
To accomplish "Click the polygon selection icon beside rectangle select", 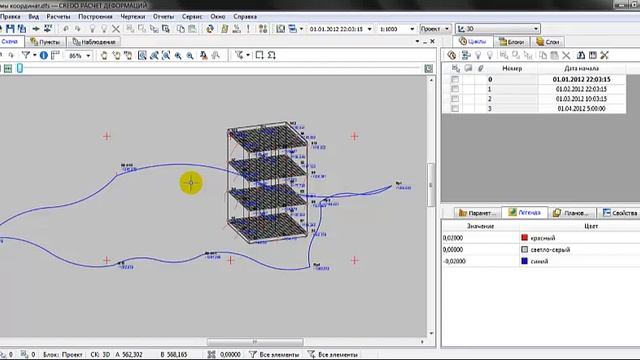I will click(271, 55).
